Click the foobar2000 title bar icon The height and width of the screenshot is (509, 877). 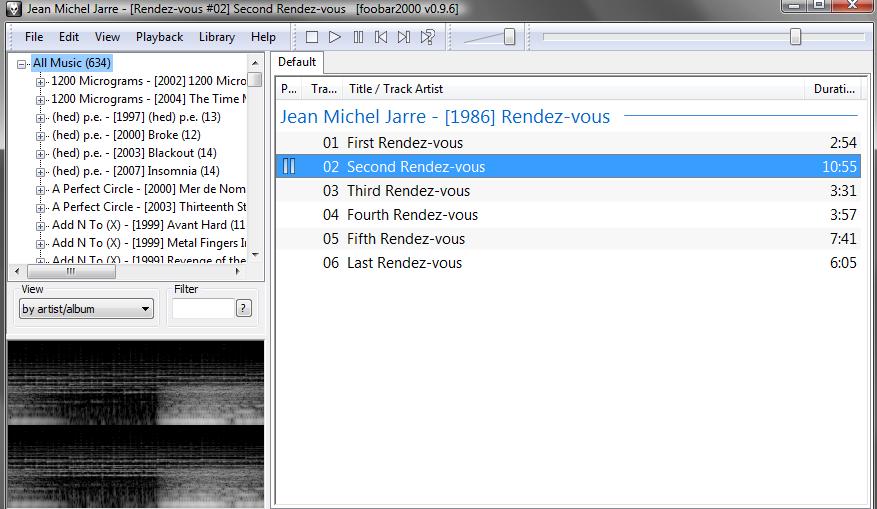pyautogui.click(x=13, y=9)
